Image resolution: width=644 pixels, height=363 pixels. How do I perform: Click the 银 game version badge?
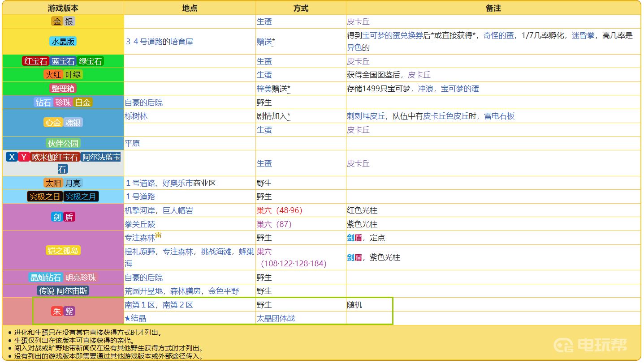(x=69, y=21)
